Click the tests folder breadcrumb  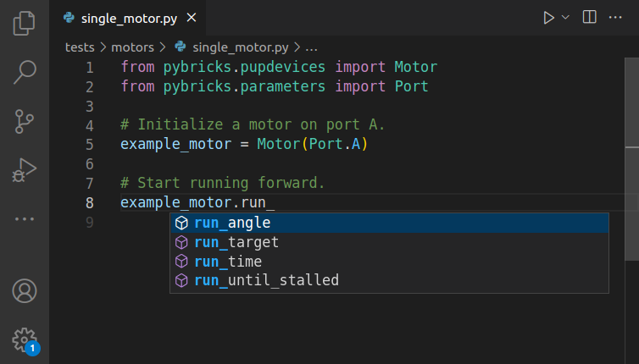tap(80, 47)
